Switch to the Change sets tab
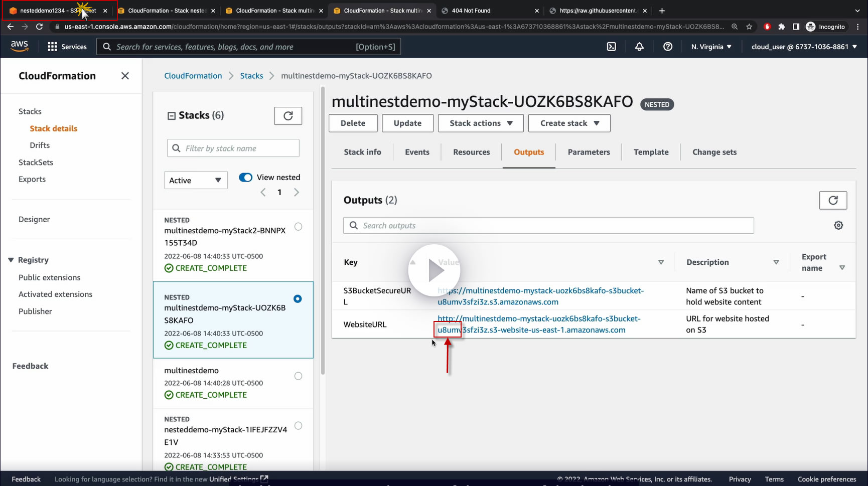Screen dimensions: 868x486 tap(714, 152)
